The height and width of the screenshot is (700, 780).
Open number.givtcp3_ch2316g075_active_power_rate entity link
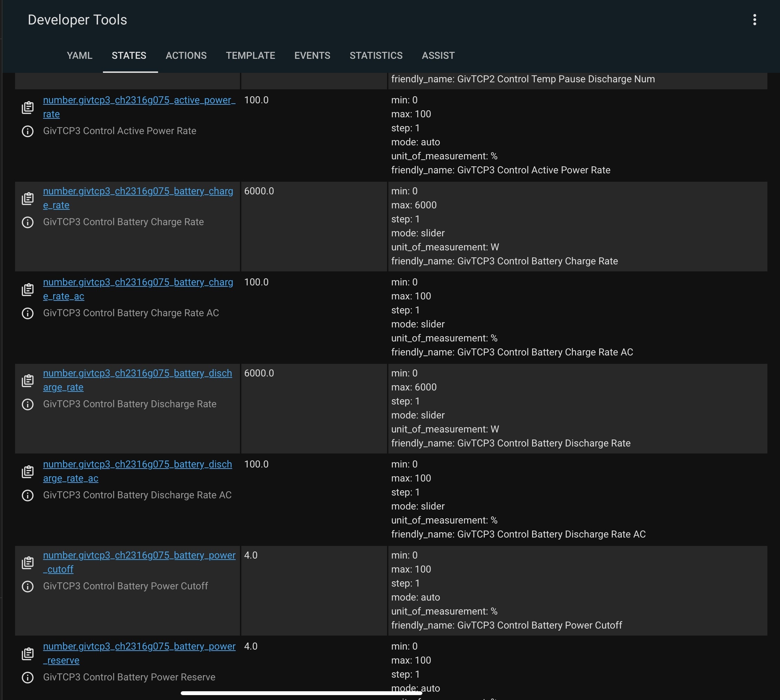pyautogui.click(x=139, y=107)
